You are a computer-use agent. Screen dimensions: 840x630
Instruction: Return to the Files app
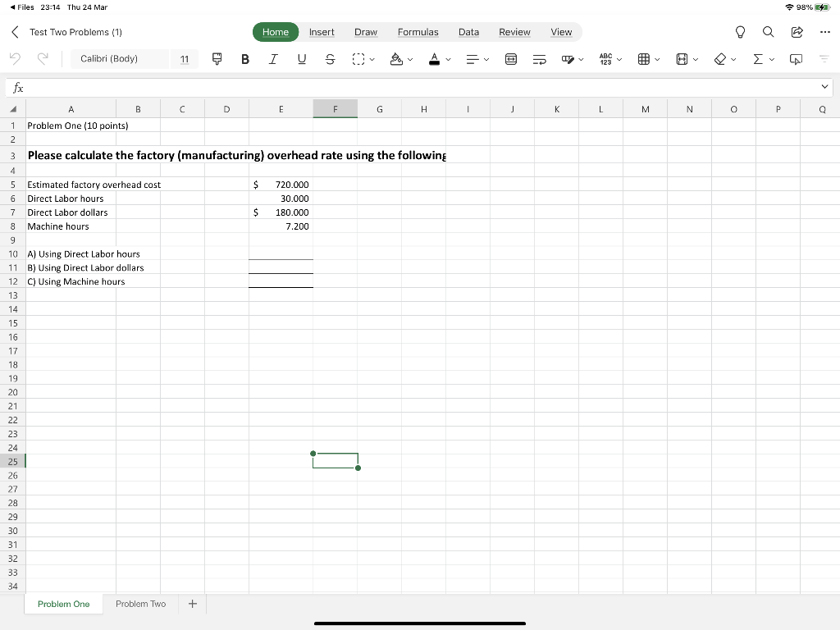(22, 7)
